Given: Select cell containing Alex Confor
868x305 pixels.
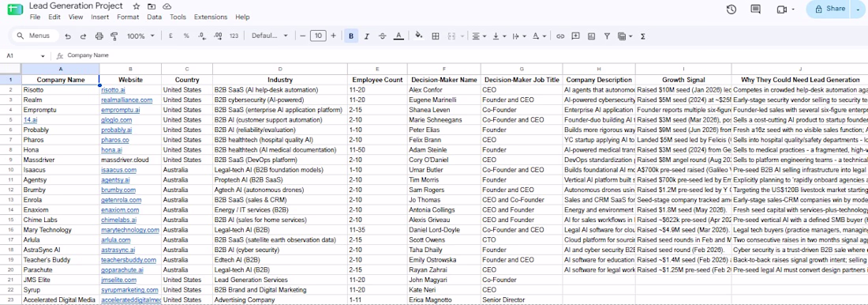Looking at the screenshot, I should click(x=444, y=90).
